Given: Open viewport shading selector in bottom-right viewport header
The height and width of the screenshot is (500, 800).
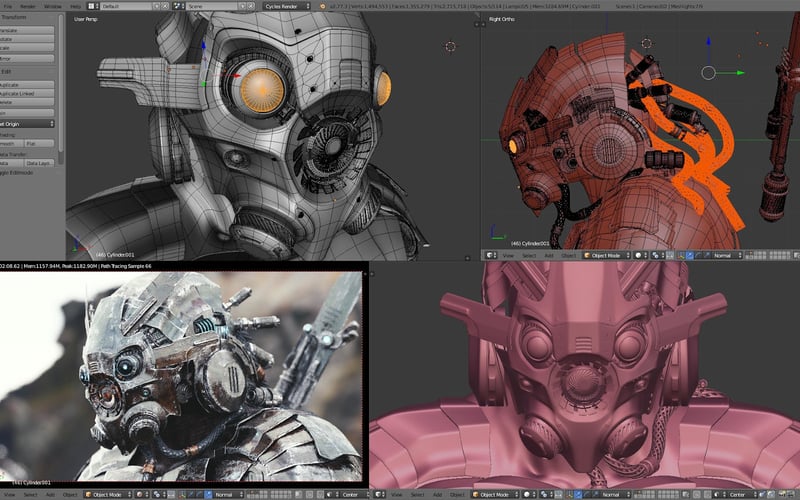Looking at the screenshot, I should pos(529,494).
